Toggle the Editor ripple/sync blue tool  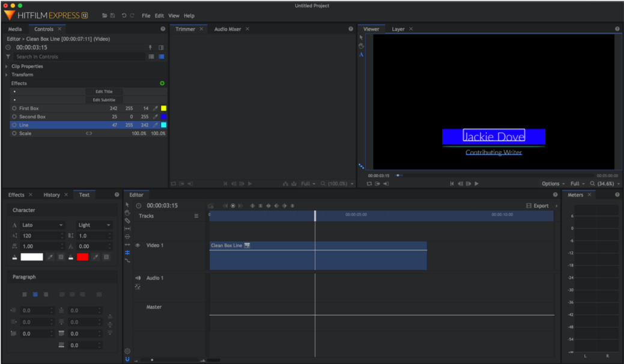127,252
